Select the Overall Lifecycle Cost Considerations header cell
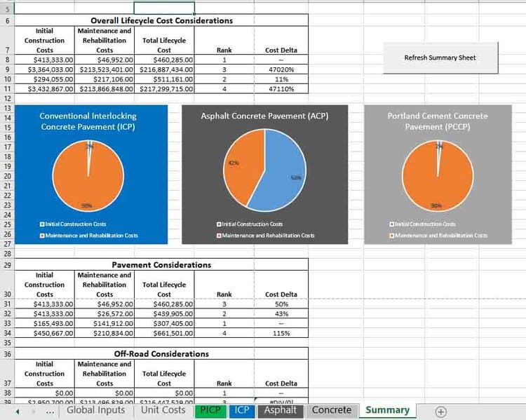Screen dimensions: 526x420 tap(161, 20)
